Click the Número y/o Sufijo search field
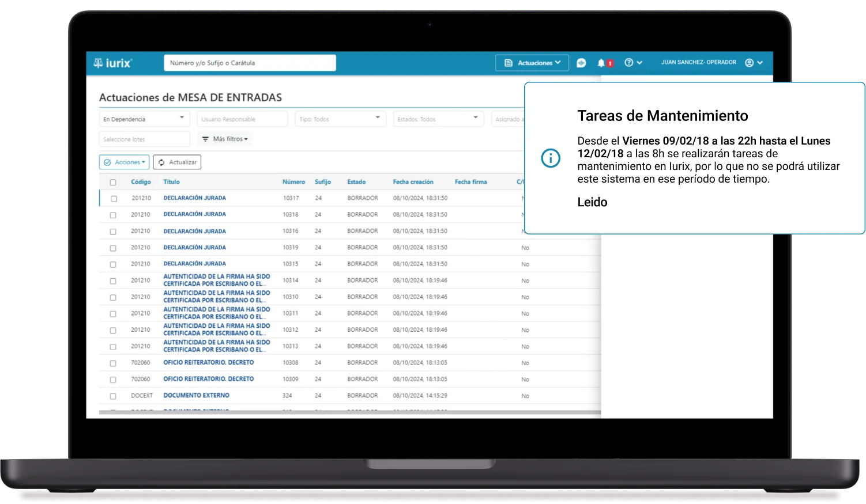The width and height of the screenshot is (866, 504). pos(250,63)
